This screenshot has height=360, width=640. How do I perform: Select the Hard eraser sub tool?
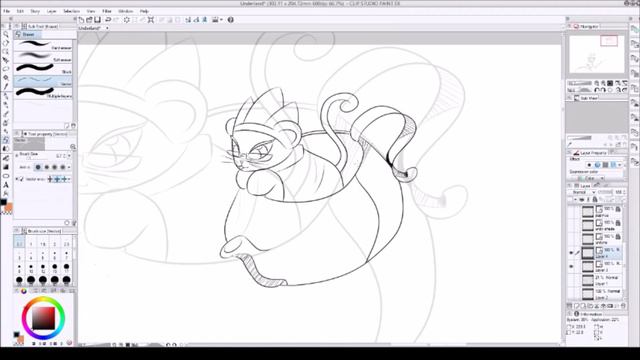(x=44, y=45)
